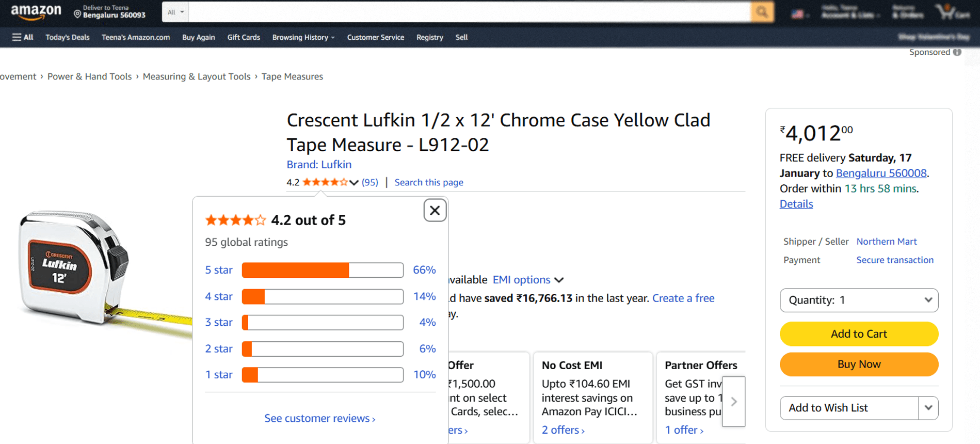Filter by 5 star label
The height and width of the screenshot is (444, 980).
click(219, 270)
